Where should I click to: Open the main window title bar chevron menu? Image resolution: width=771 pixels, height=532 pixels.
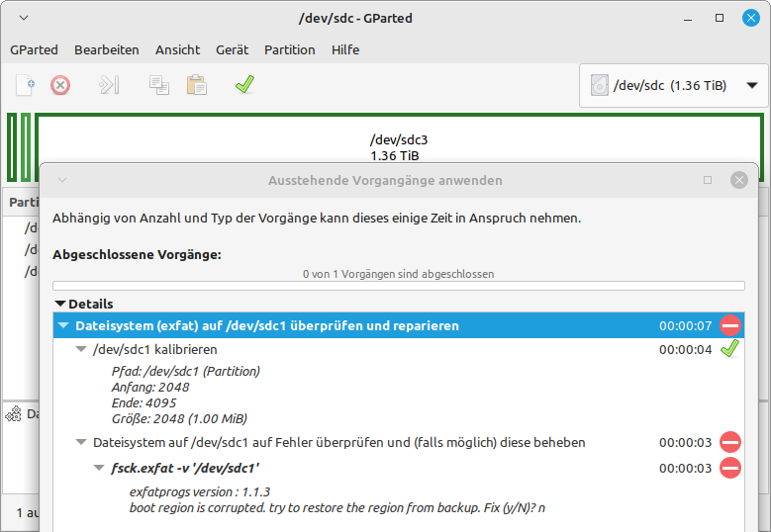pos(24,18)
